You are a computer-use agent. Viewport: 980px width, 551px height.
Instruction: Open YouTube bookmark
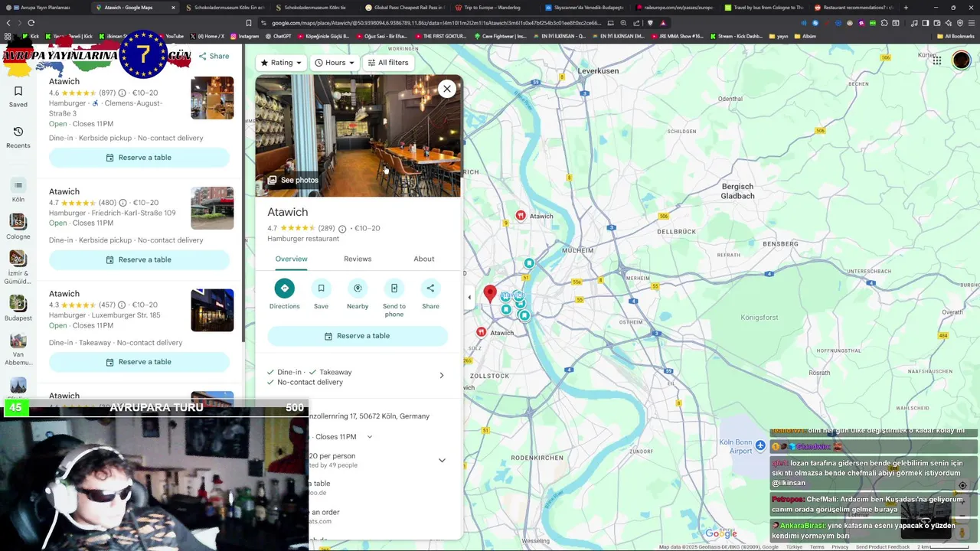pos(170,36)
